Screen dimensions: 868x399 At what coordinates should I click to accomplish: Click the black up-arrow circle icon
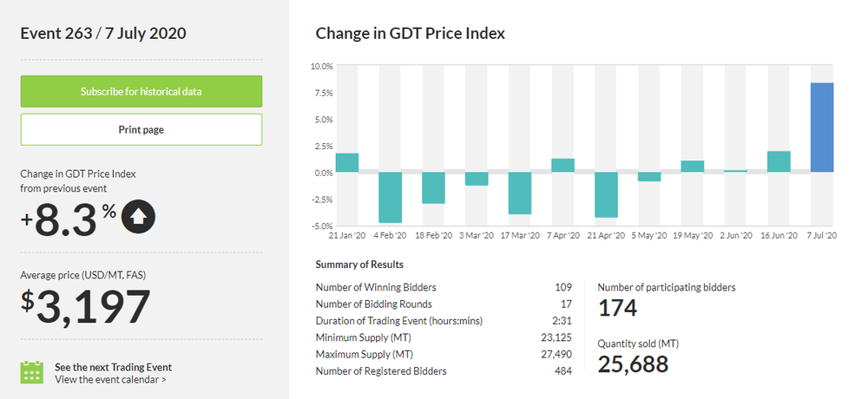[138, 218]
